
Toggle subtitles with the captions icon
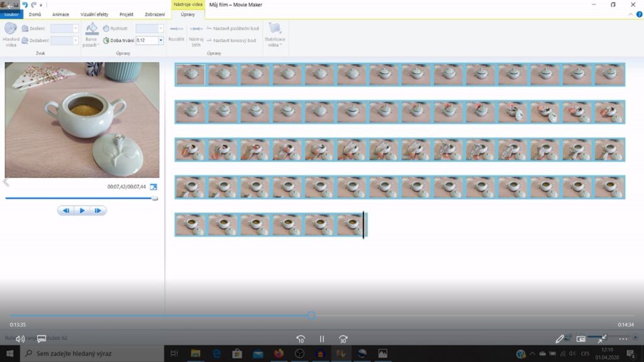tap(42, 339)
